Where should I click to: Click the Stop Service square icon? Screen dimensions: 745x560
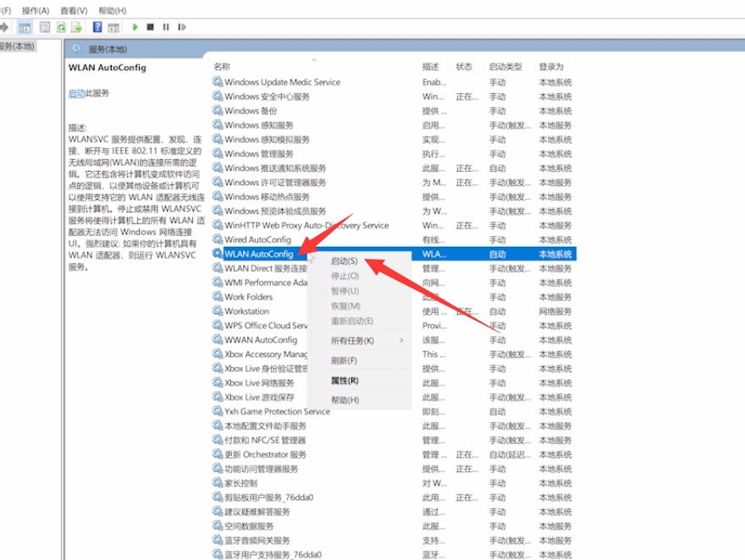[150, 27]
